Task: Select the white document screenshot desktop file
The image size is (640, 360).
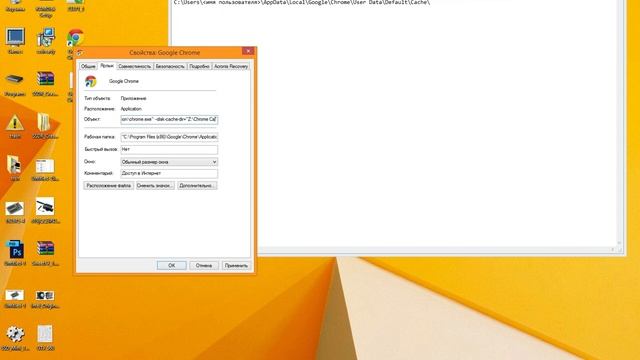Action: [x=45, y=166]
